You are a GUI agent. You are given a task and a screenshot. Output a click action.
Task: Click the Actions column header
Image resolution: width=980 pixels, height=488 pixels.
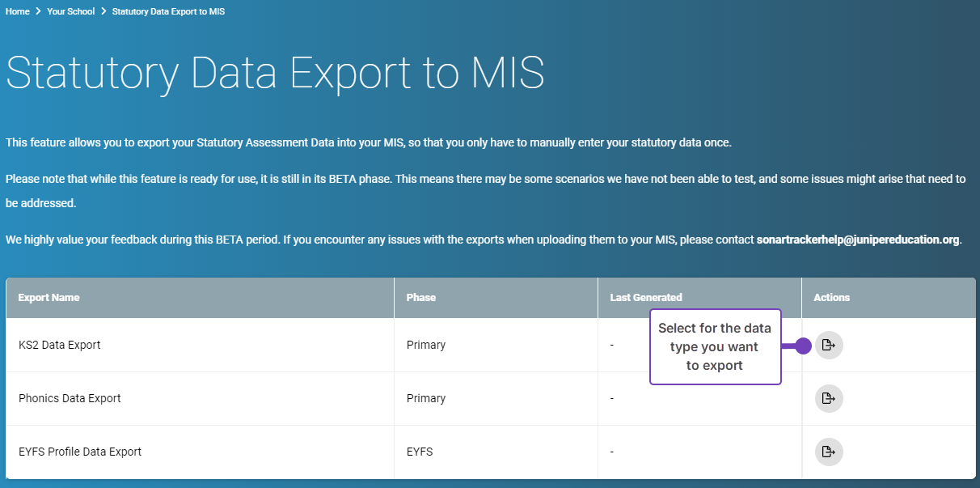tap(831, 297)
